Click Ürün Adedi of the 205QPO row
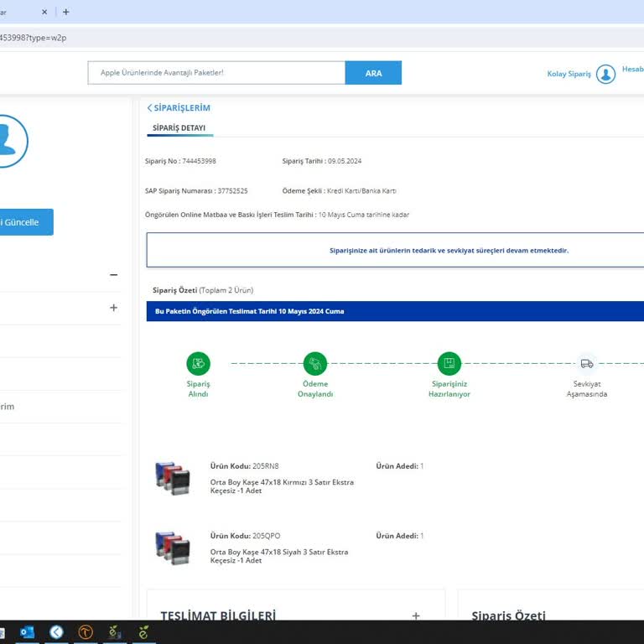644x644 pixels. point(400,536)
